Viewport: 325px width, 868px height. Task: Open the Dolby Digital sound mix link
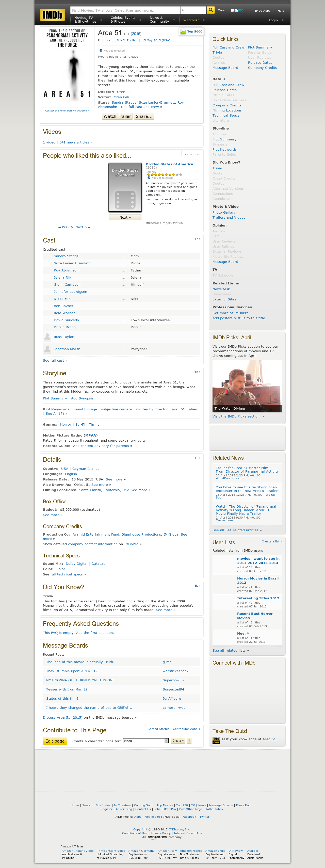(x=76, y=564)
